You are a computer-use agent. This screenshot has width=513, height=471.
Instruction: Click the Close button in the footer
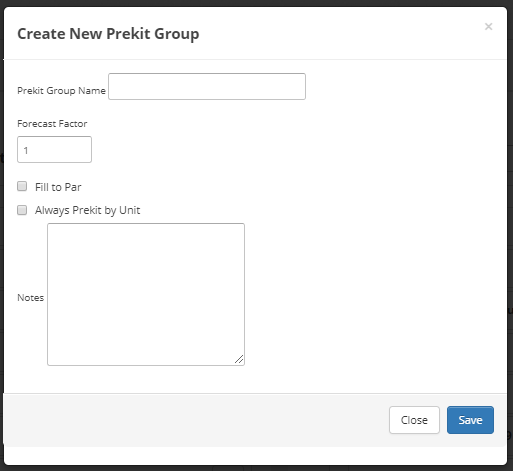(x=414, y=420)
